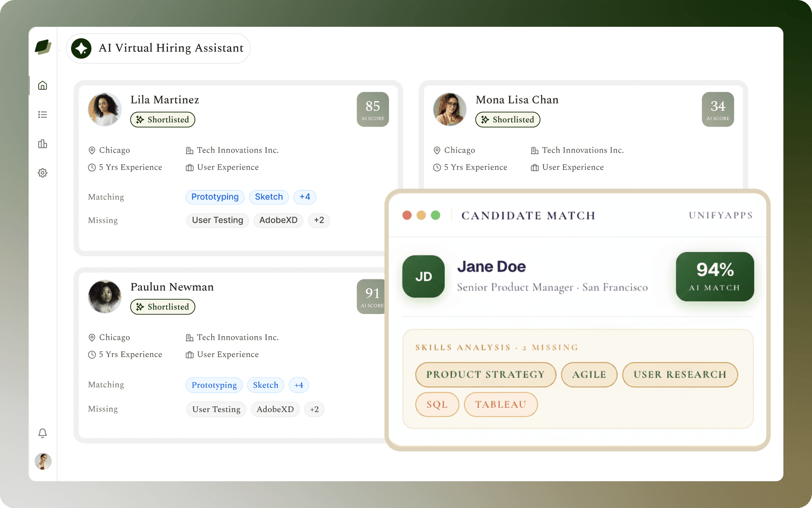This screenshot has width=812, height=508.
Task: Click the AI sparkle icon in header
Action: point(81,48)
